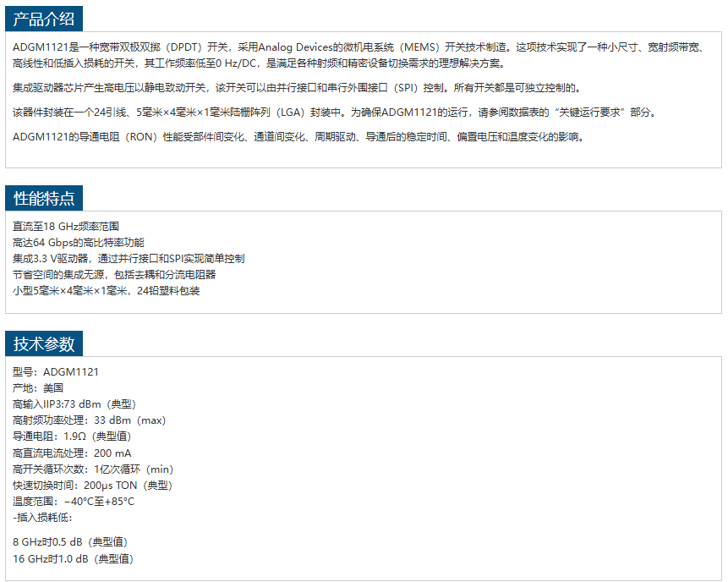Click the 24铅塑料包装 feature line
This screenshot has height=582, width=728.
pyautogui.click(x=107, y=291)
